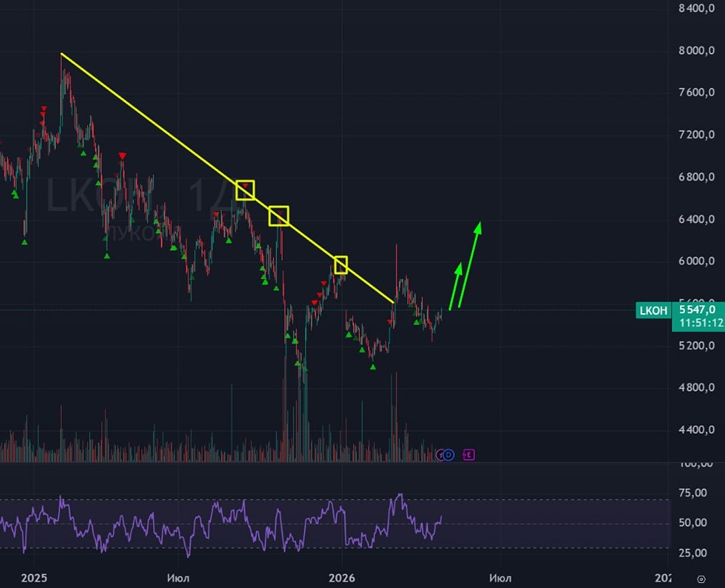Click the 8 400,0 price axis label
Screen dimensions: 725x588
[x=697, y=8]
